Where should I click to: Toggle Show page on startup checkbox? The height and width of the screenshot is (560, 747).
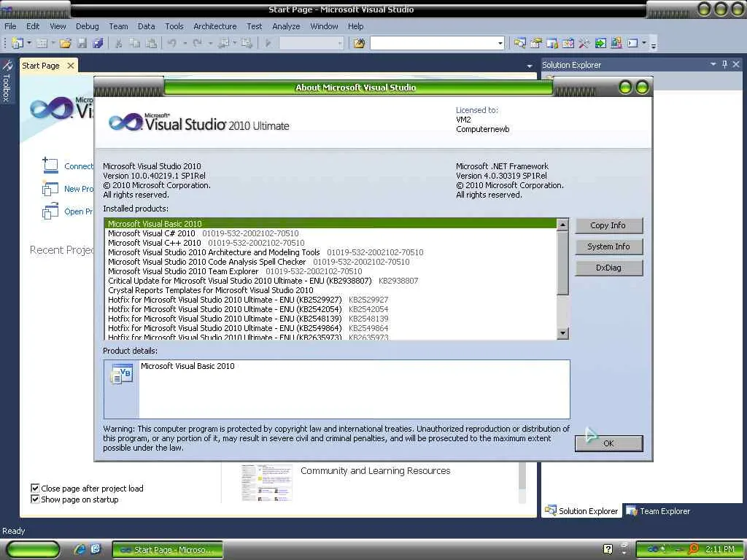click(x=35, y=499)
